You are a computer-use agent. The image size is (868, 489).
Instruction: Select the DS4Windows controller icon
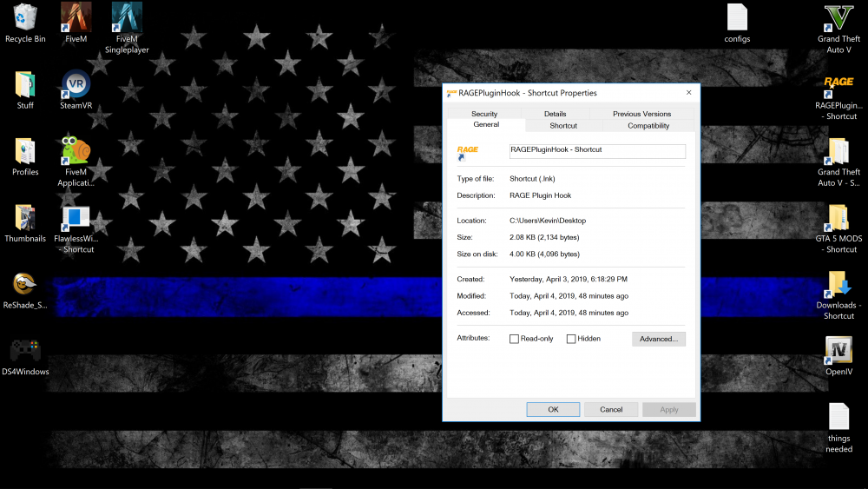[25, 350]
